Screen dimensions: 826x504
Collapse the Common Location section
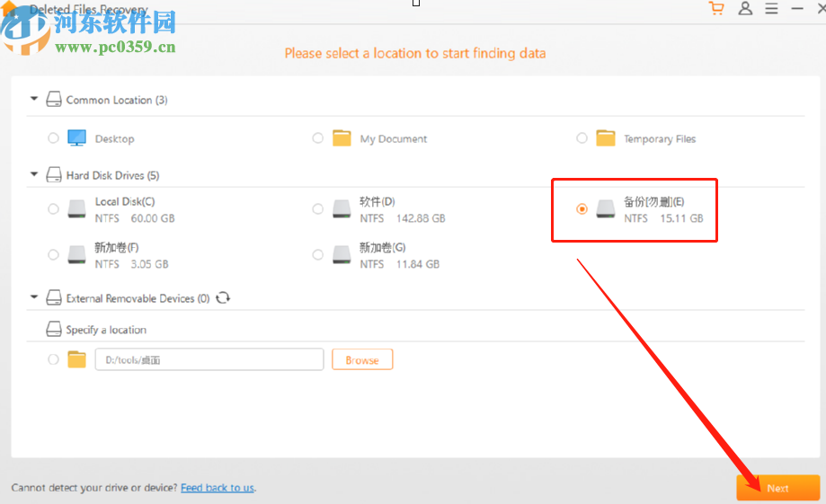[34, 99]
